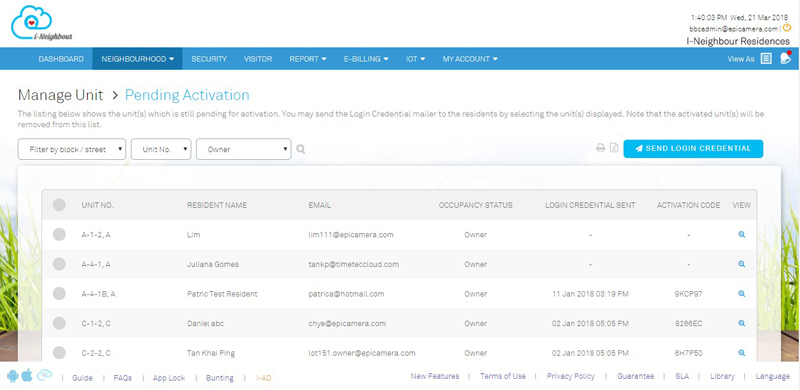The image size is (800, 390).
Task: Click email lim111@epicamera.com
Action: (351, 235)
